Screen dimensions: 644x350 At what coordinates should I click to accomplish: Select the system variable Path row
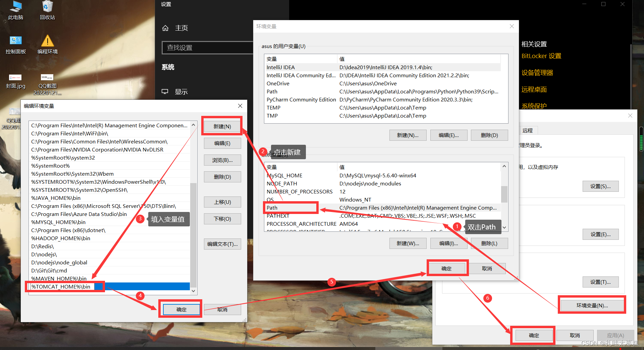[x=382, y=208]
